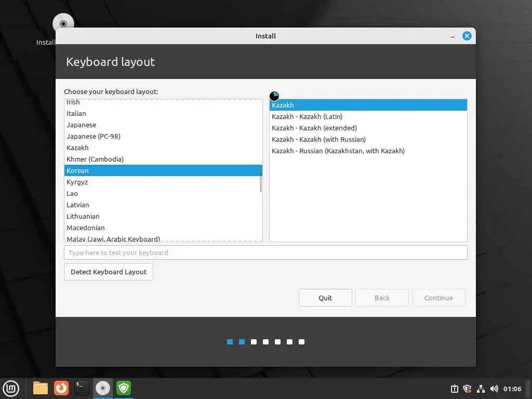Select Irish in the layout list
The height and width of the screenshot is (399, 532).
click(x=163, y=102)
